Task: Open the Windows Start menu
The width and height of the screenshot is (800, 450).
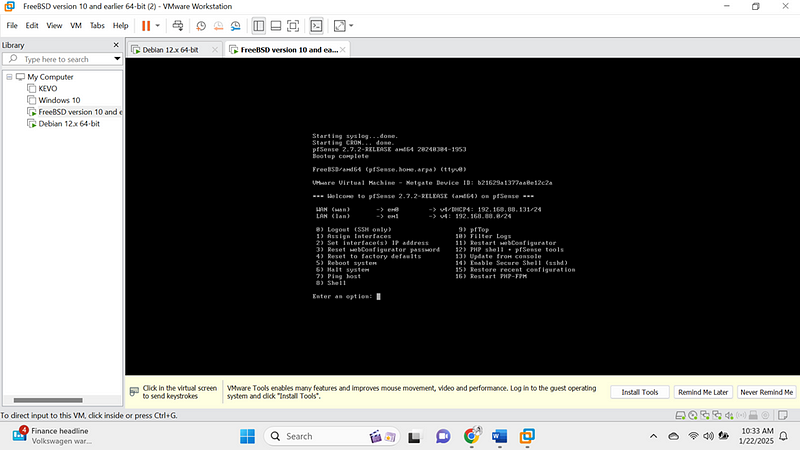Action: pos(247,436)
